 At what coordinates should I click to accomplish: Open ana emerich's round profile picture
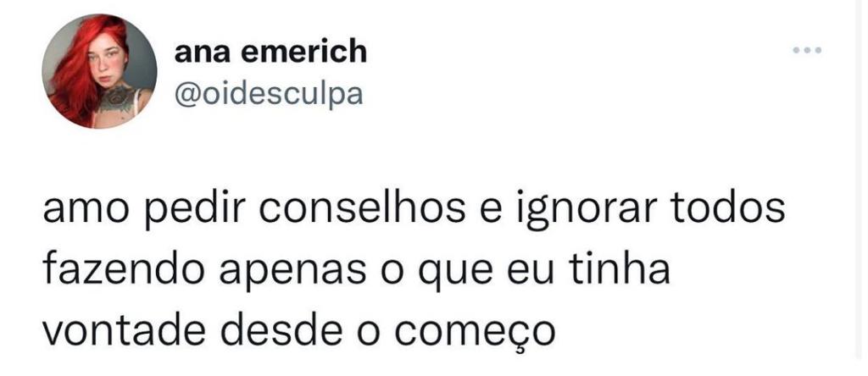100,71
